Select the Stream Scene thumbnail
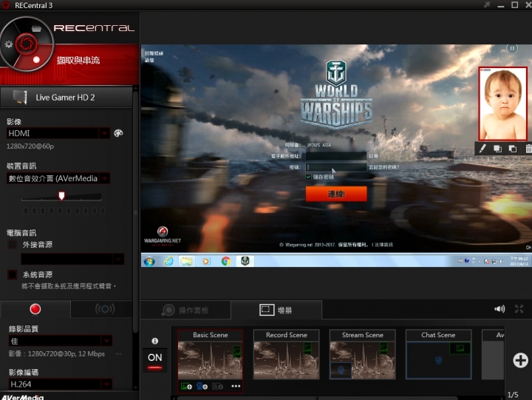Viewport: 532px width, 400px height. click(362, 360)
